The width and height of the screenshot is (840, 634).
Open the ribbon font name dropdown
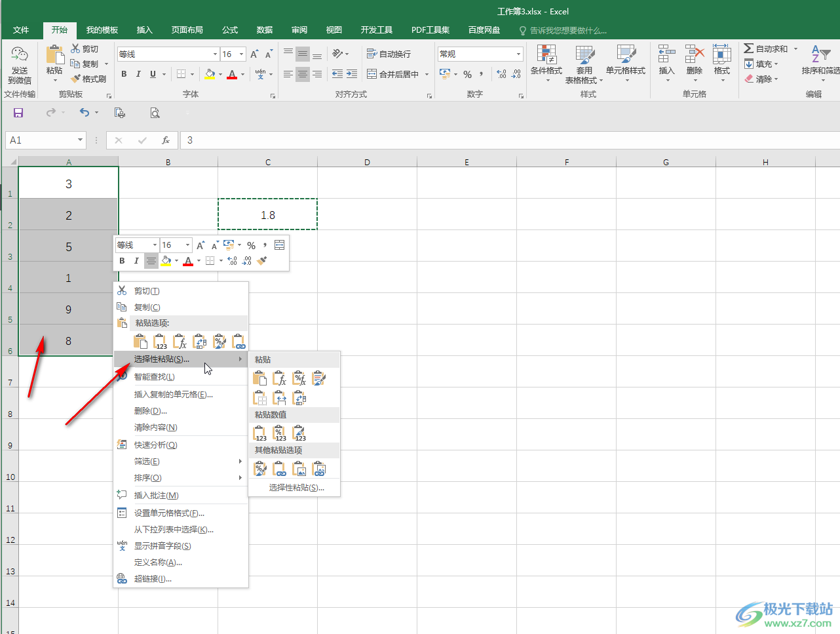pyautogui.click(x=215, y=54)
